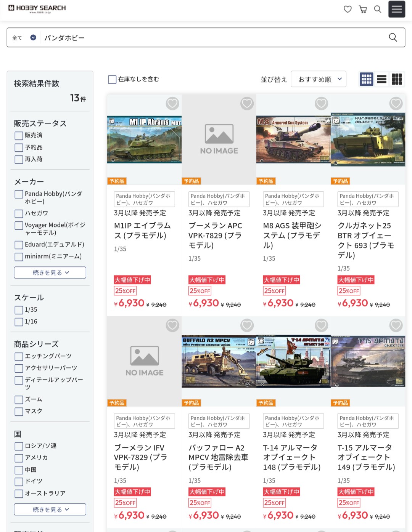Viewport: 412px width, 532px height.
Task: Open NO IMAGE placeholder for Bumerang IFV
Action: click(144, 361)
